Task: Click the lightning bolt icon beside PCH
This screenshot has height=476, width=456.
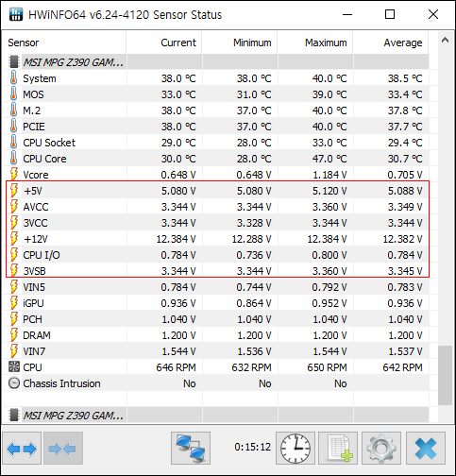Action: tap(14, 318)
